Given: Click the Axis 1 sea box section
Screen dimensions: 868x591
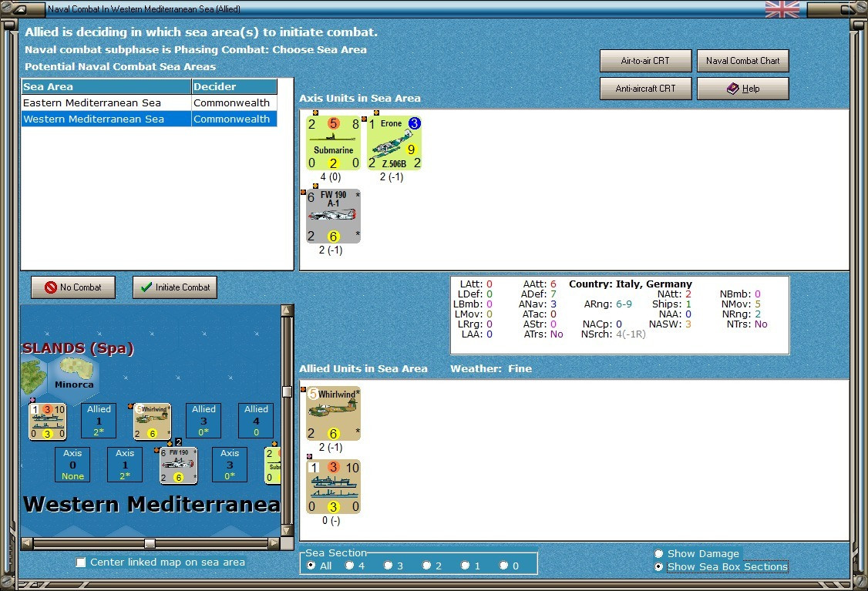Looking at the screenshot, I should tap(125, 465).
